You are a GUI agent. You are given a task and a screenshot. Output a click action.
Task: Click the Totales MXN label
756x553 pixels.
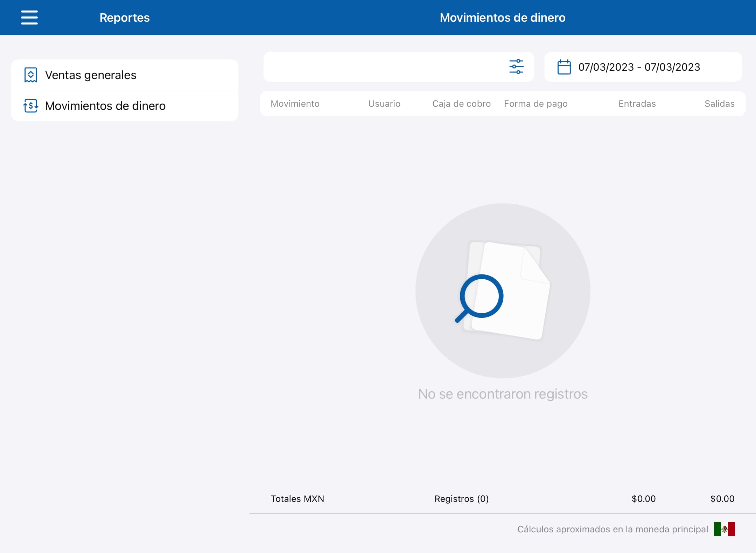(x=297, y=499)
